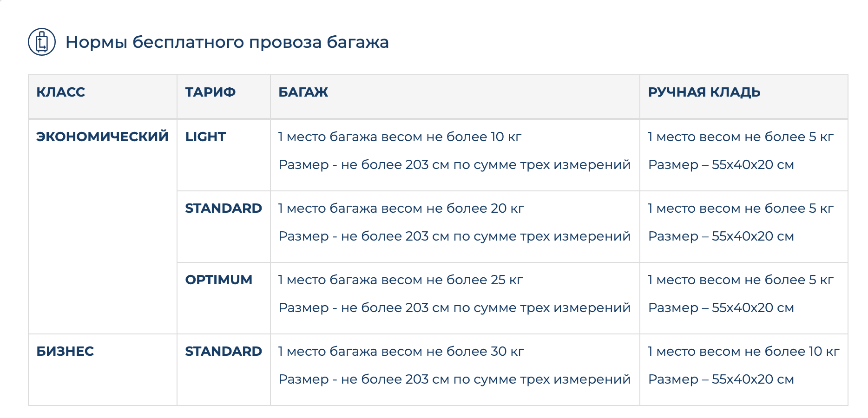
Task: Click the 10 кг baggage allowance text
Action: [400, 137]
